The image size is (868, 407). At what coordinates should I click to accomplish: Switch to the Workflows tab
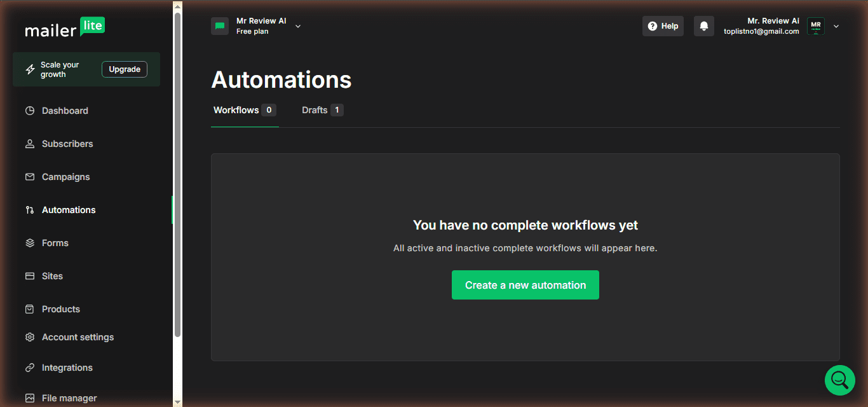coord(245,110)
